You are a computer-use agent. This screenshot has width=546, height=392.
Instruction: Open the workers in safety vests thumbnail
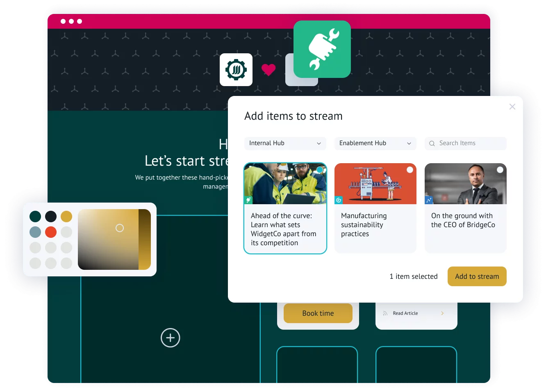[285, 184]
